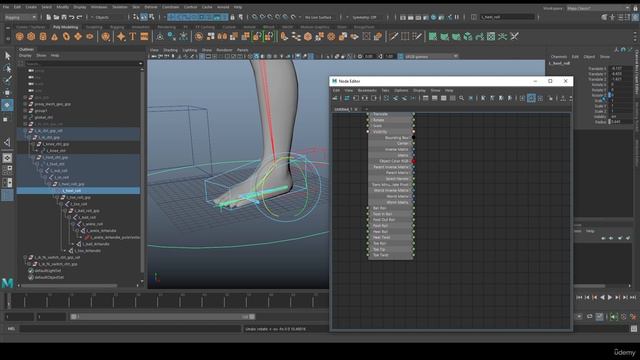Toggle select by hierarchy mode

[136, 17]
